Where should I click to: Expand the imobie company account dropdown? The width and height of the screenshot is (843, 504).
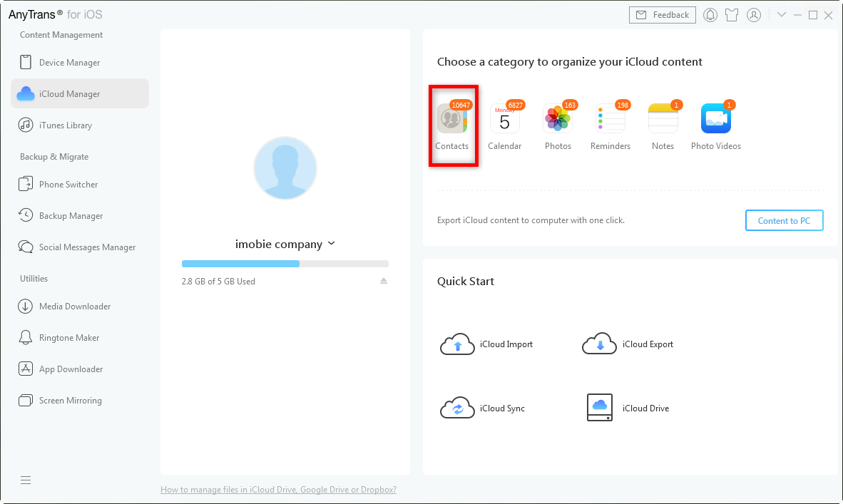[331, 243]
